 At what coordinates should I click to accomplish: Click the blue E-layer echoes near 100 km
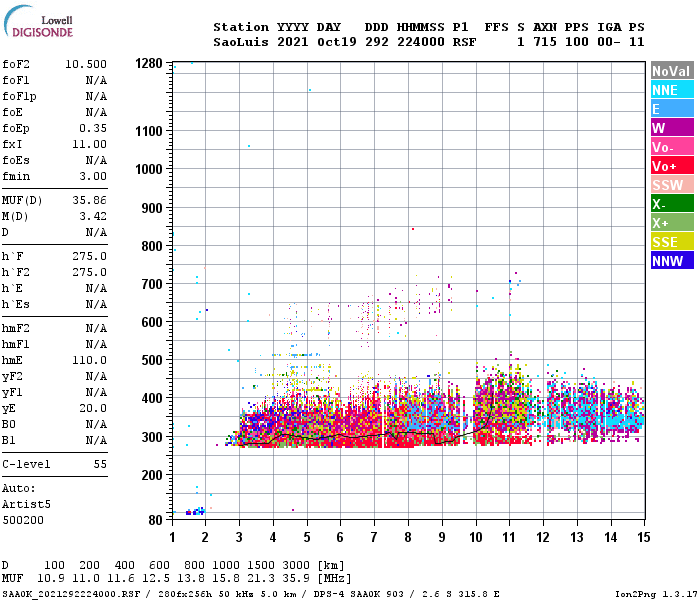[196, 512]
